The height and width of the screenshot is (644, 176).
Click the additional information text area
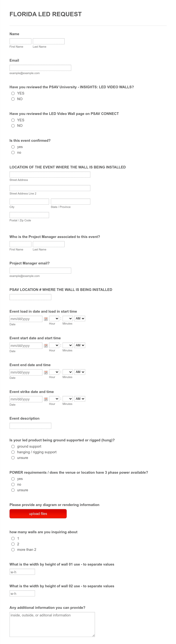(52, 624)
